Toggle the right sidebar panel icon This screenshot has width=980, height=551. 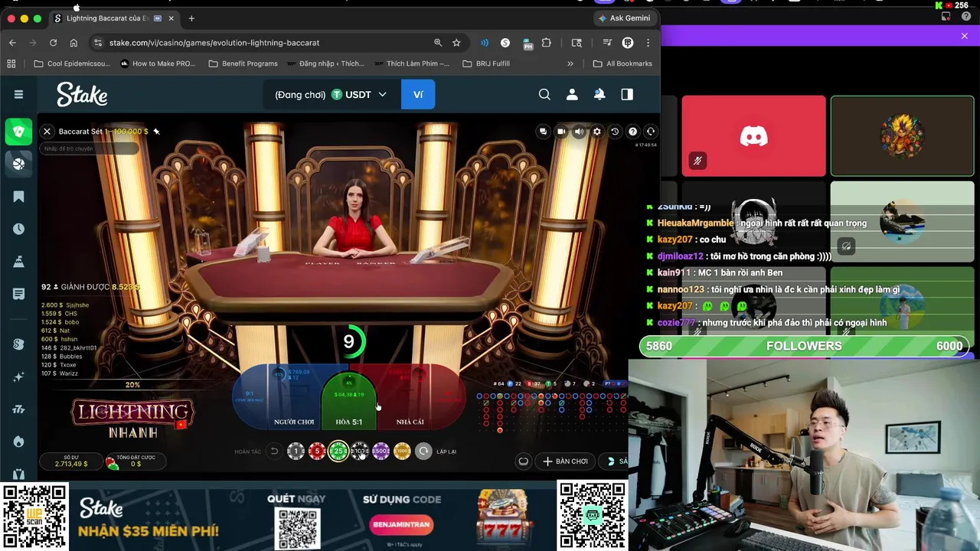pos(627,94)
